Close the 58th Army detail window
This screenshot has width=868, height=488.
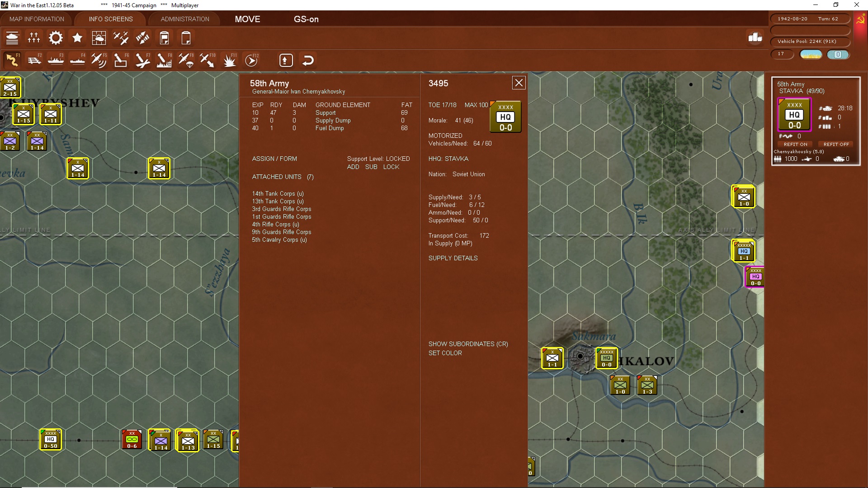(519, 83)
